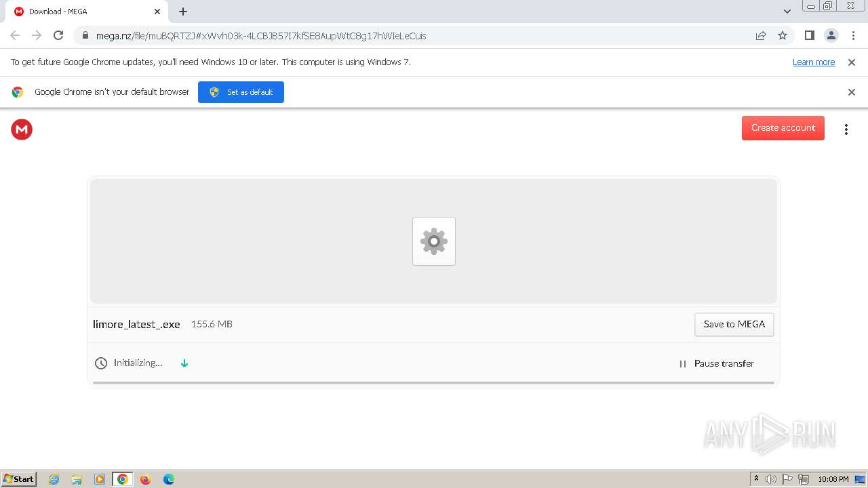Image resolution: width=868 pixels, height=488 pixels.
Task: Click the green download arrow icon
Action: (184, 363)
